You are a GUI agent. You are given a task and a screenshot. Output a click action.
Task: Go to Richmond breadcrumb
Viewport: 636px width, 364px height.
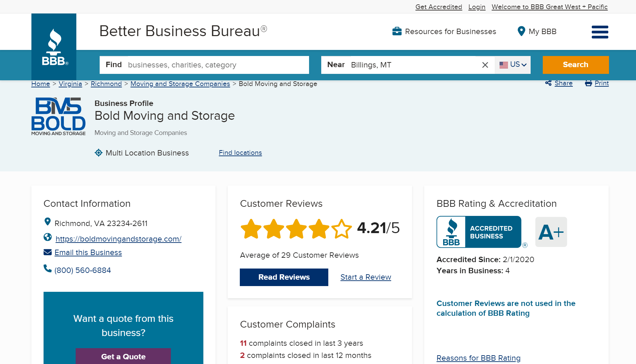pyautogui.click(x=106, y=84)
